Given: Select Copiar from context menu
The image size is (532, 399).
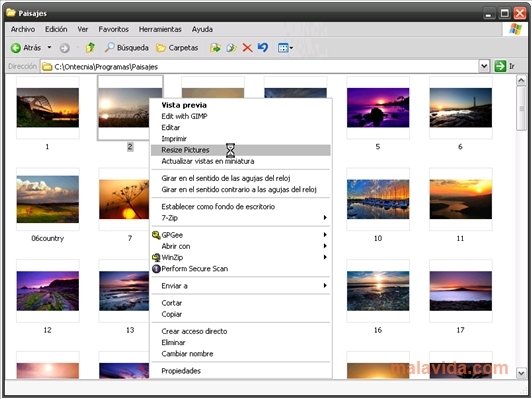Looking at the screenshot, I should (x=241, y=314).
